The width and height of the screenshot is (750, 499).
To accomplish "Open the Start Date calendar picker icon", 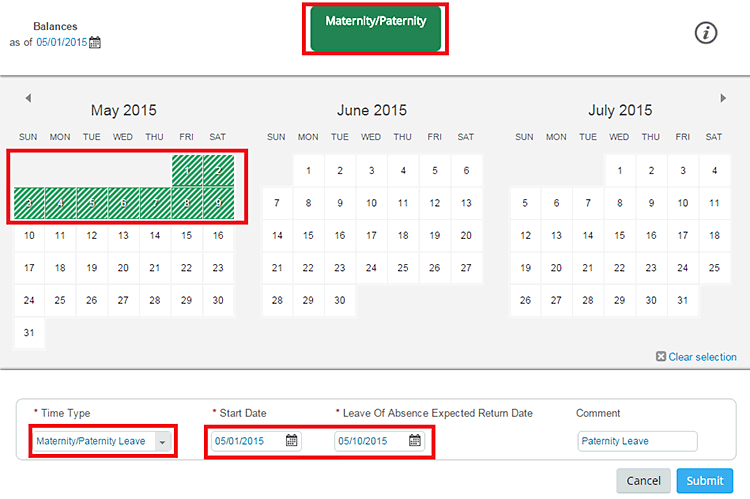I will (291, 441).
